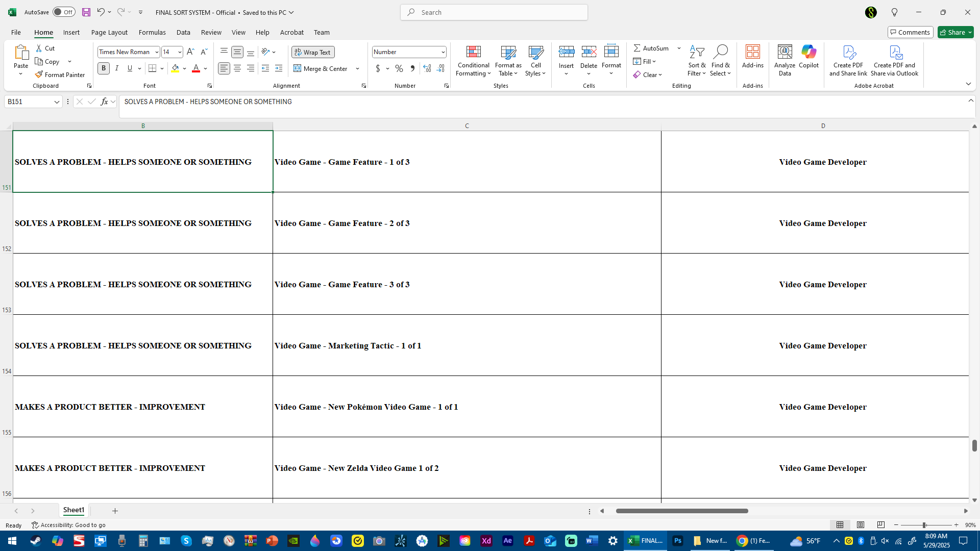This screenshot has width=980, height=551.
Task: Open the Comments pane button
Action: (x=910, y=32)
